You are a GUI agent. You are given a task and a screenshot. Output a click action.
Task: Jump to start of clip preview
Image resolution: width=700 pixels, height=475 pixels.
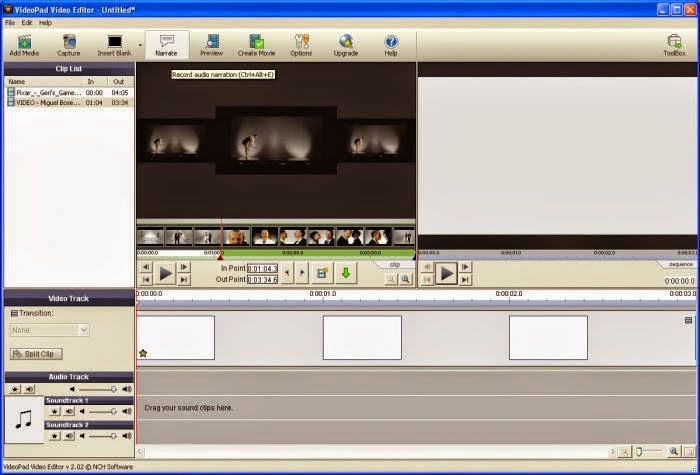146,280
